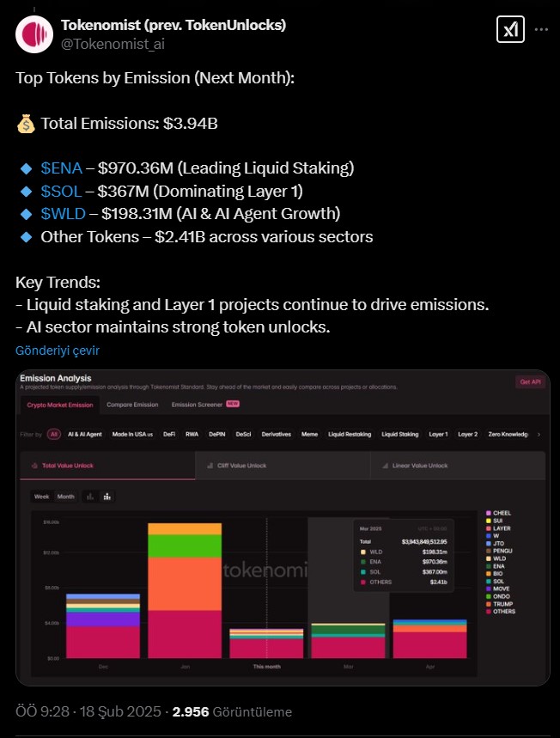560x738 pixels.
Task: Click the Linear Value Unlock icon
Action: pyautogui.click(x=385, y=466)
